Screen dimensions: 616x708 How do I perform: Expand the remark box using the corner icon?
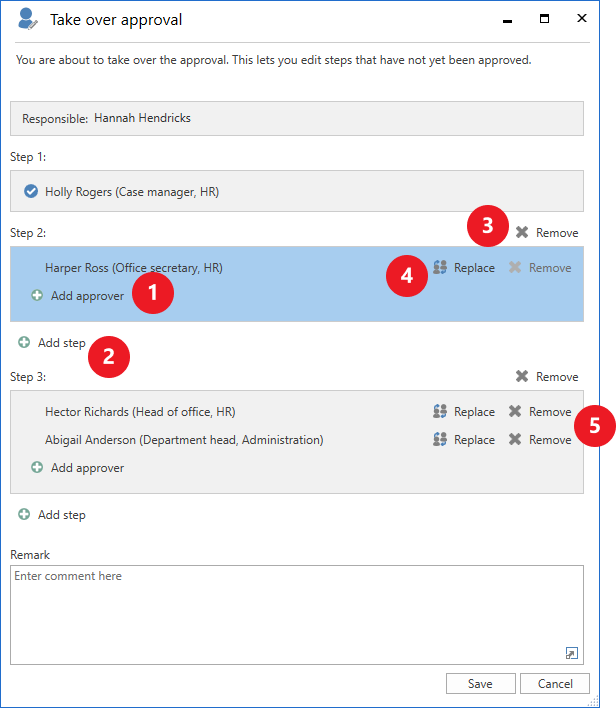571,653
